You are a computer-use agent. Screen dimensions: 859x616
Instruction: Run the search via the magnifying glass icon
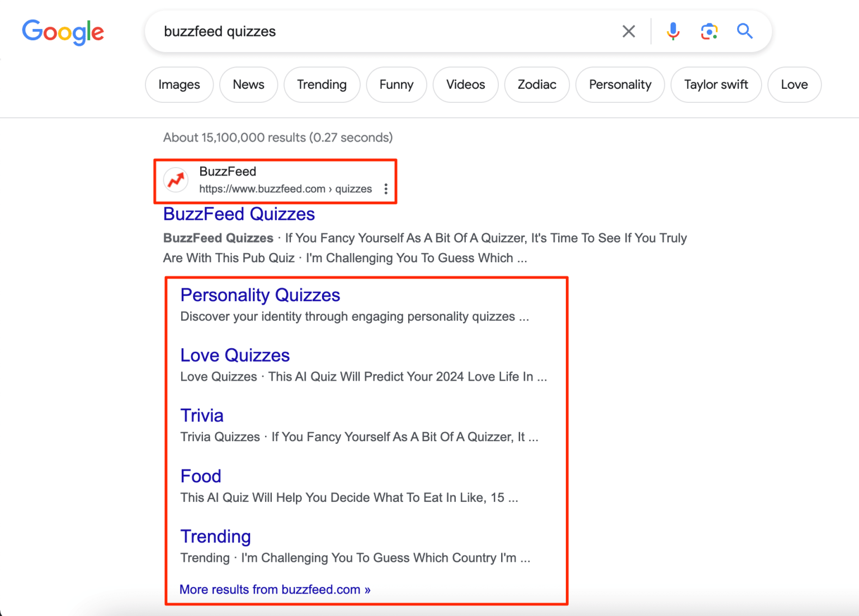coord(744,31)
